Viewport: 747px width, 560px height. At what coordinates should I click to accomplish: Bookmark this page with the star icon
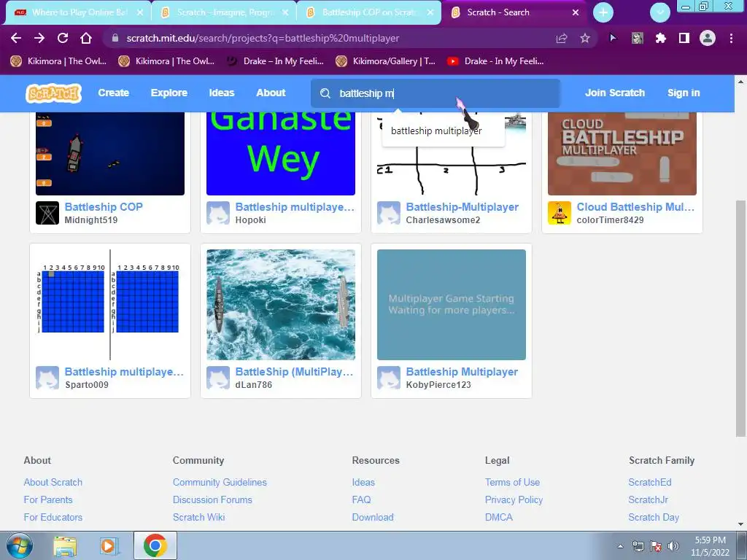tap(585, 38)
